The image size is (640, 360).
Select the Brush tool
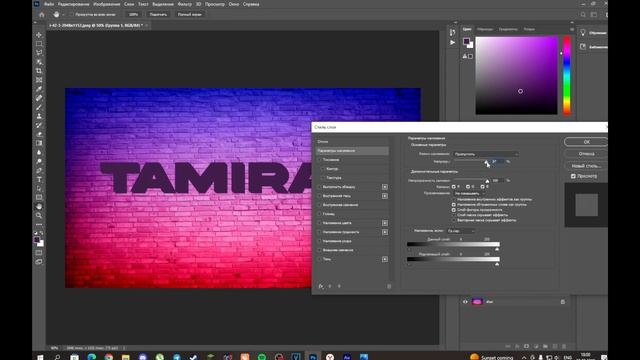[39, 107]
